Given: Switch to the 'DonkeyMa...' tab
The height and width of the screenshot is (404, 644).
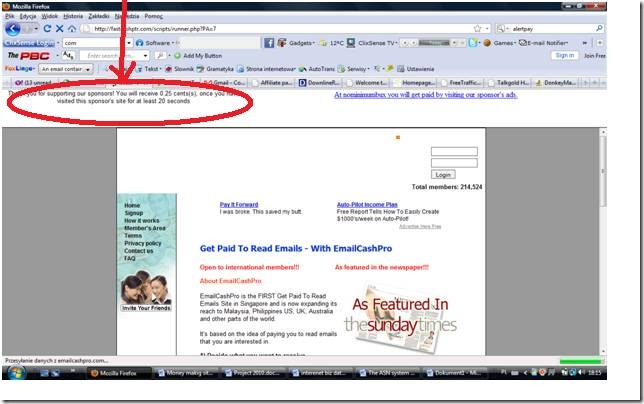Looking at the screenshot, I should click(555, 83).
